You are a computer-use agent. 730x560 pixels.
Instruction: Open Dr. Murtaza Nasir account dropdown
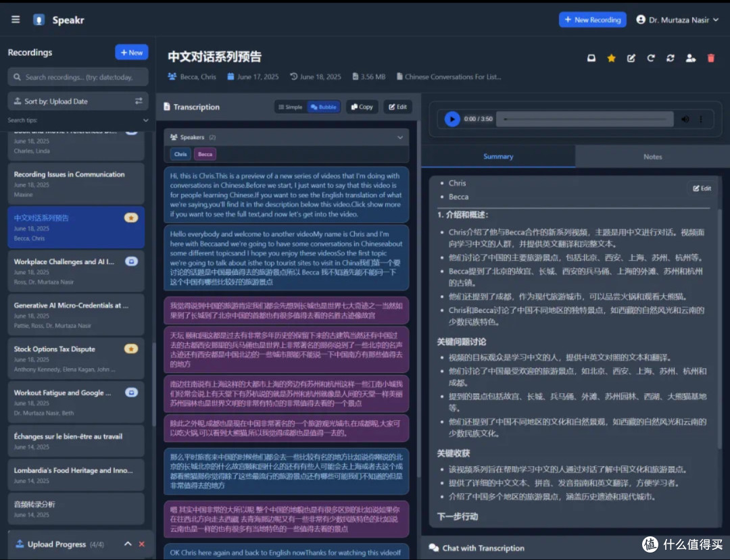tap(677, 20)
